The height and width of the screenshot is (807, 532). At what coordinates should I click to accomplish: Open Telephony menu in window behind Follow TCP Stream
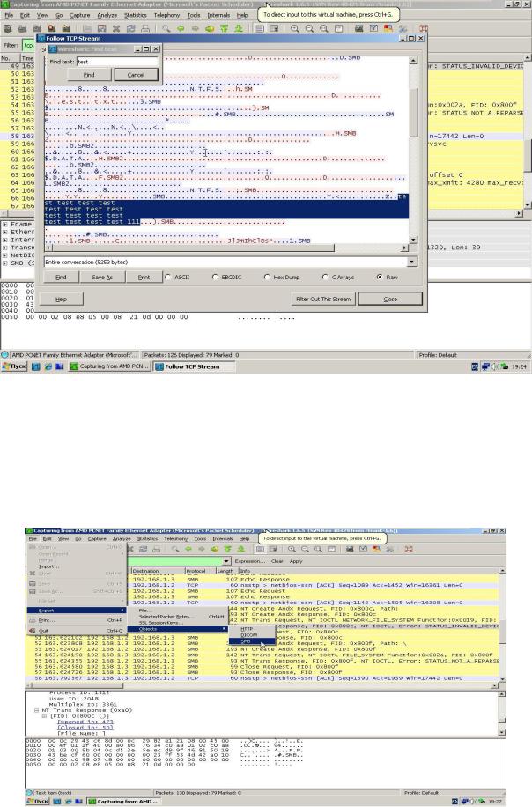click(166, 16)
